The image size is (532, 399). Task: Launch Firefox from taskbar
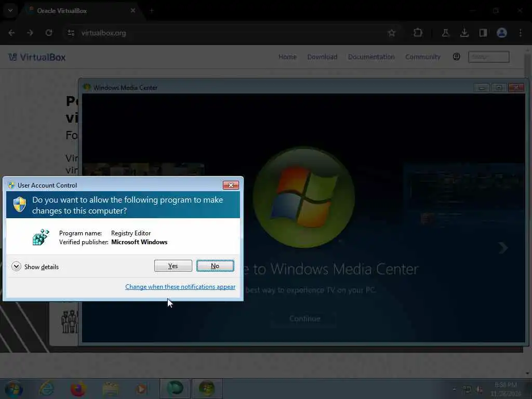tap(78, 389)
